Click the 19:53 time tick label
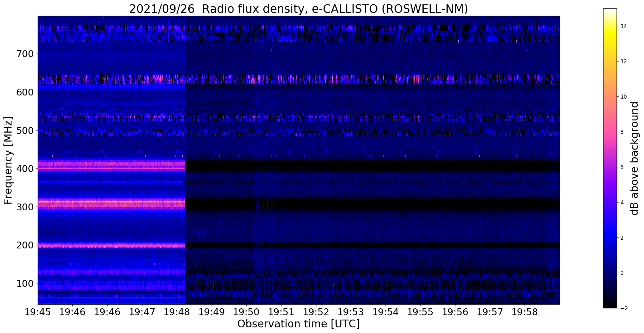 (351, 312)
